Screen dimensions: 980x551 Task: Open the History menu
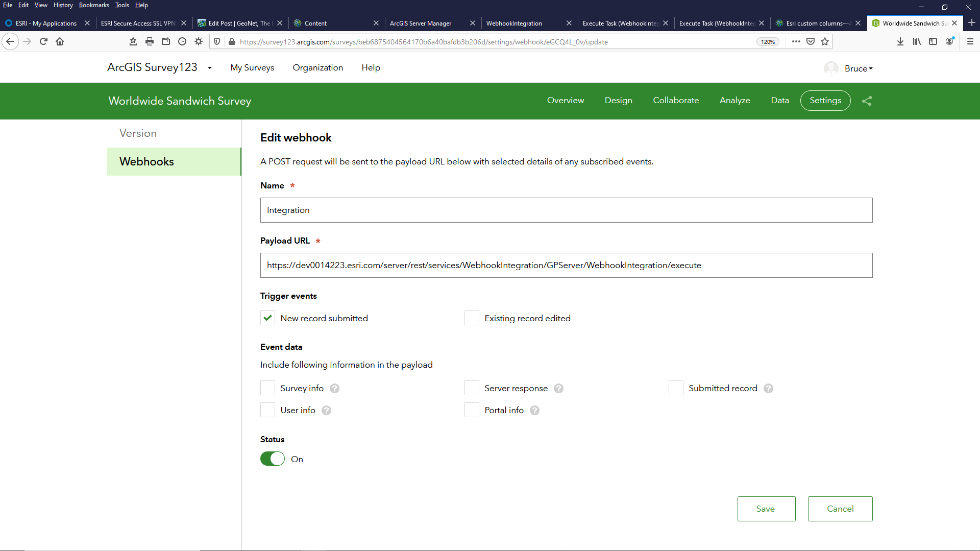(x=63, y=5)
